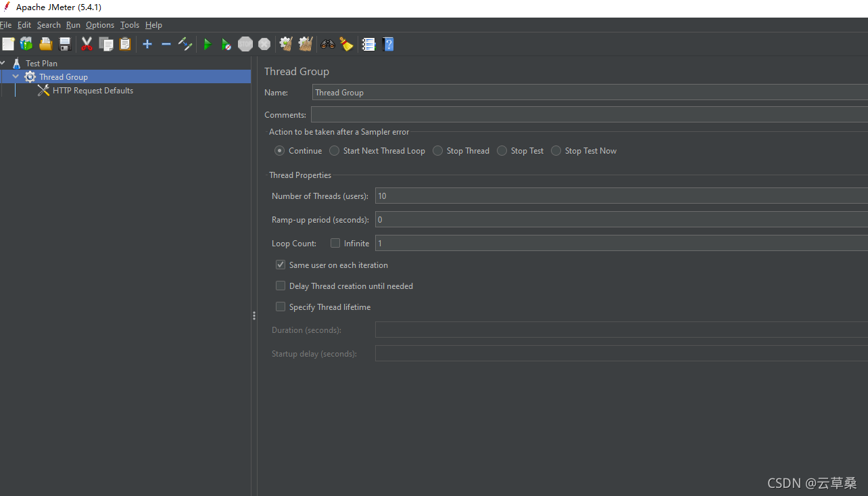Select the Stop Test radio button
868x496 pixels.
(502, 151)
